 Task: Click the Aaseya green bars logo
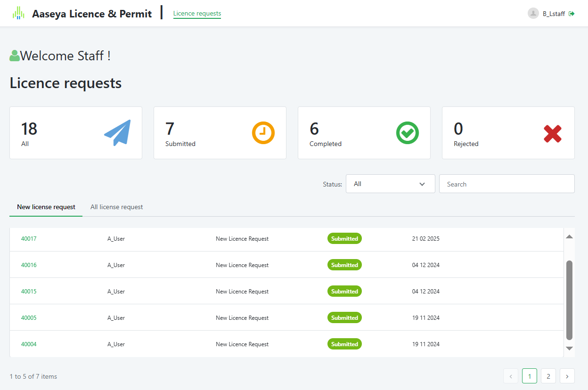18,13
